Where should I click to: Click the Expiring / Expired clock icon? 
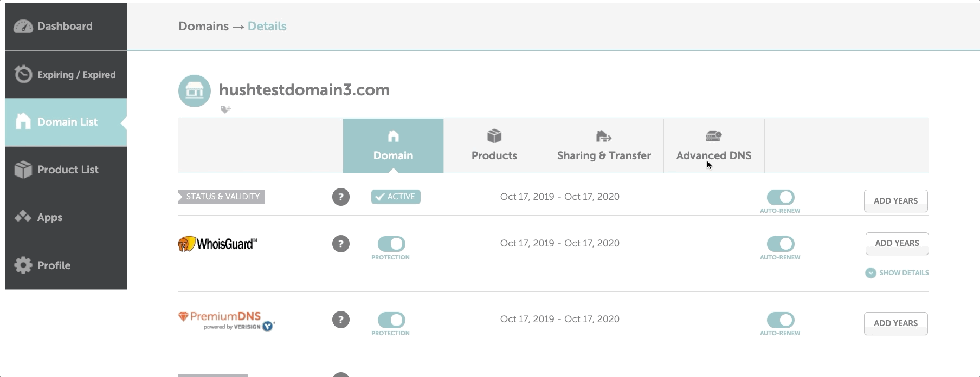pos(23,74)
